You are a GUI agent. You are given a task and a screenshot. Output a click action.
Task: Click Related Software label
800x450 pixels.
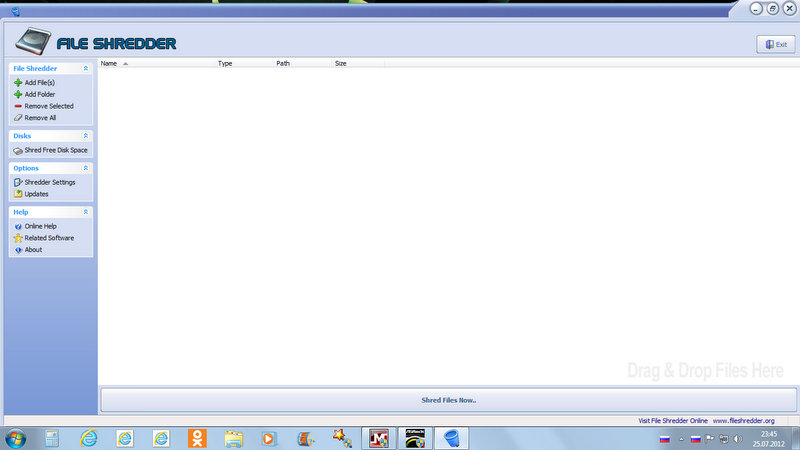click(49, 238)
